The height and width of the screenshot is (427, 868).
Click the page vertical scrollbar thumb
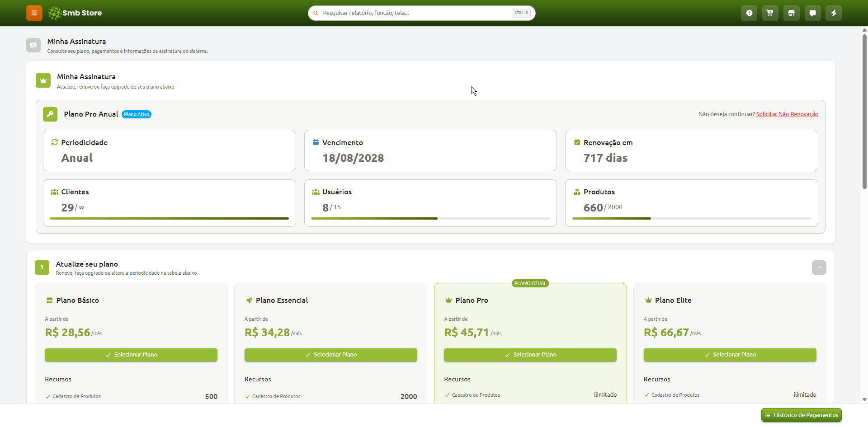click(x=864, y=111)
